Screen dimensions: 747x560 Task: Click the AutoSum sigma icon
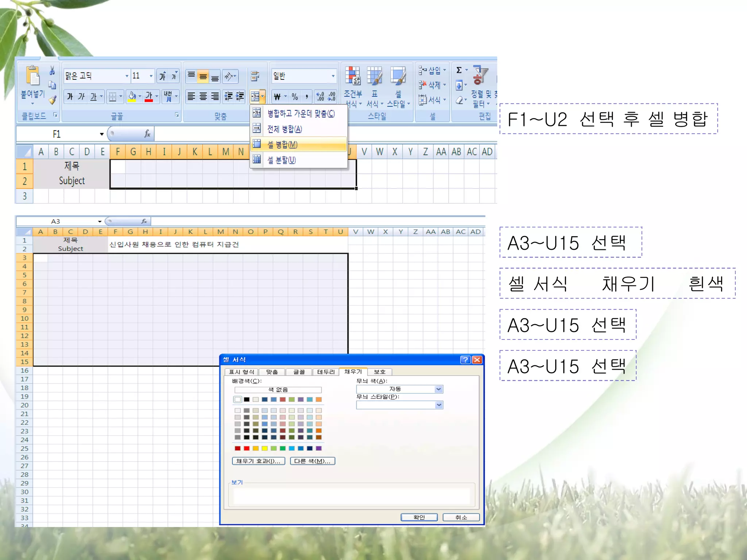459,70
